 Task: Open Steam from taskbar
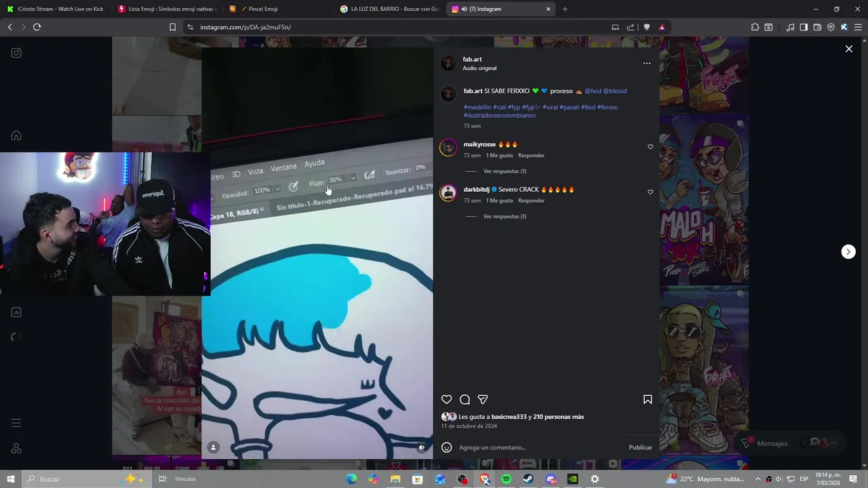(528, 479)
